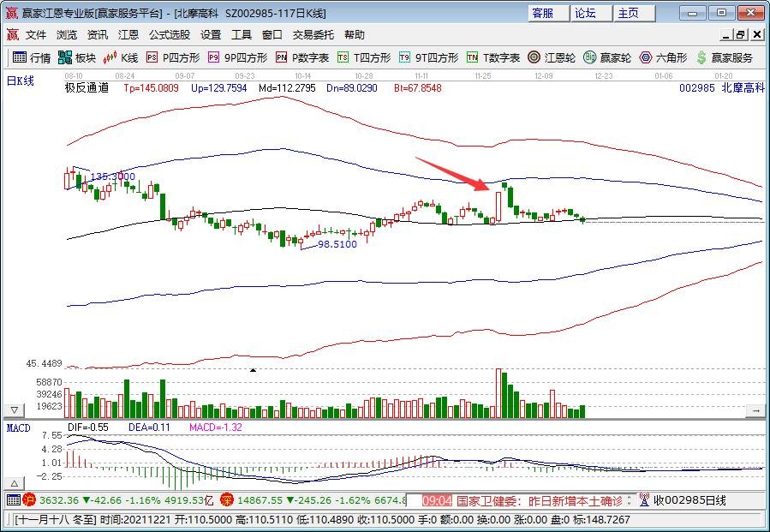Click the T四方形 tool icon
The height and width of the screenshot is (532, 770).
(343, 57)
